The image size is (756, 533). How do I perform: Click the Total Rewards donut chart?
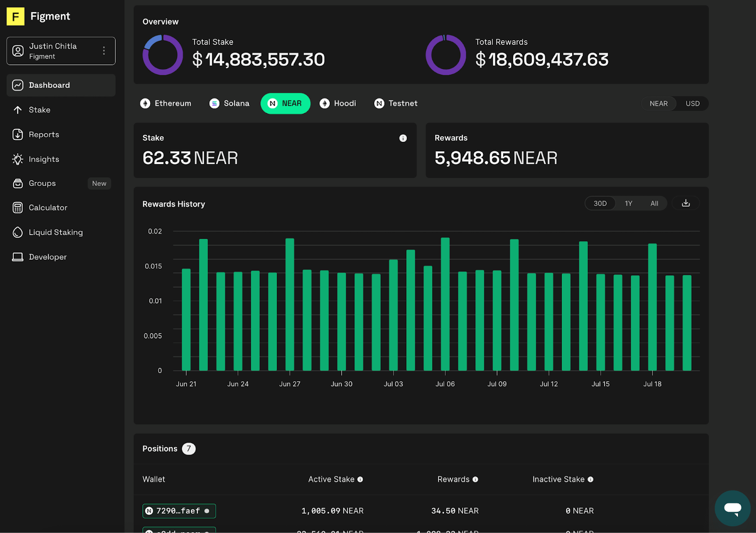(446, 55)
